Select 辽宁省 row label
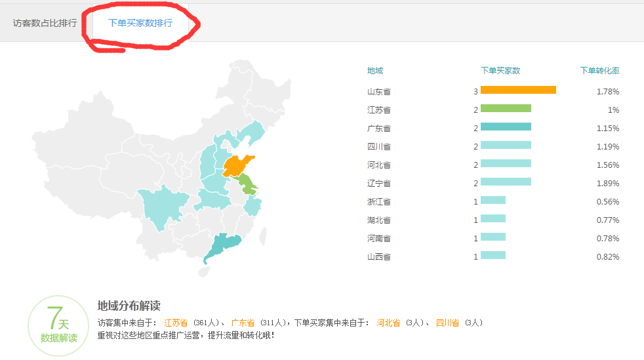The image size is (644, 360). (379, 184)
